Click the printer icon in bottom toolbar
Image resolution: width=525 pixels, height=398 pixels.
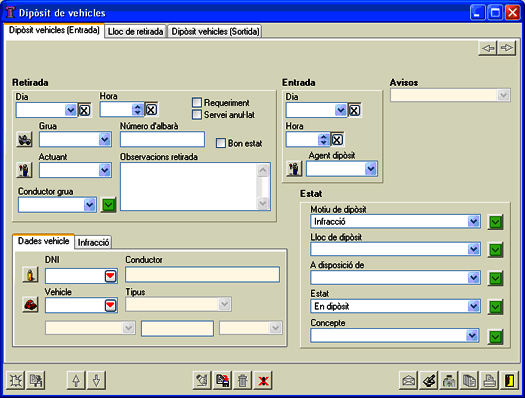pos(490,380)
